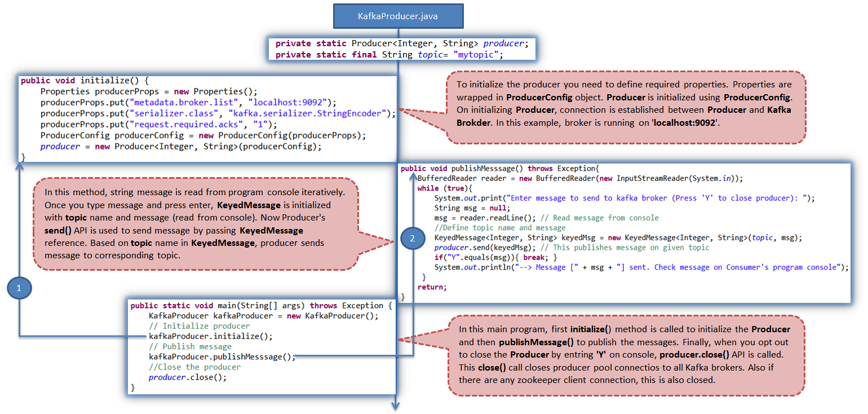The image size is (868, 414).
Task: Select the producer field declaration line
Action: 402,43
